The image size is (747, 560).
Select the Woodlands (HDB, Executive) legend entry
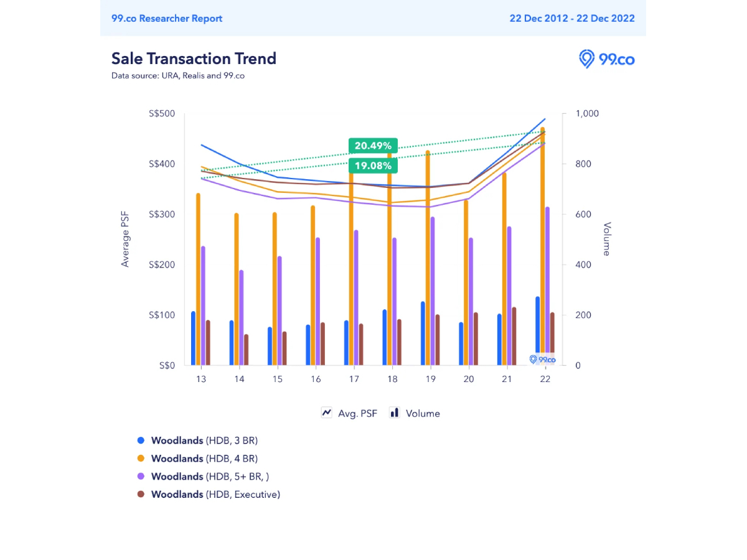(x=215, y=495)
